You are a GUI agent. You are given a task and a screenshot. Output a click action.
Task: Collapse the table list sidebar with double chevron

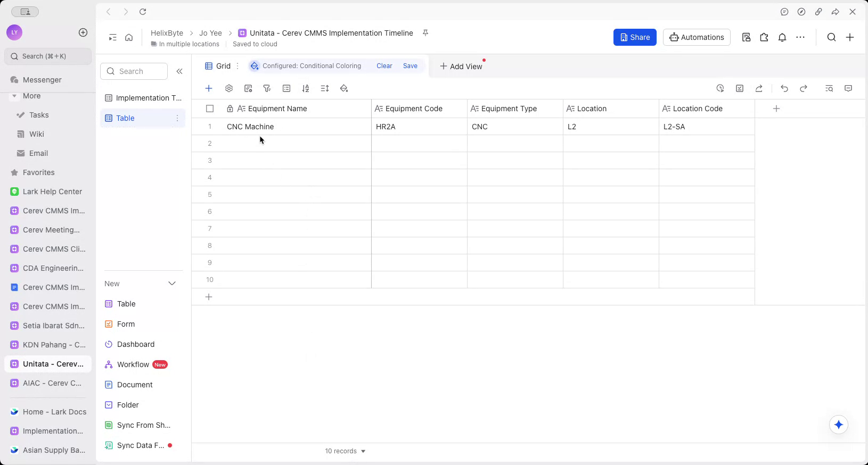coord(179,71)
